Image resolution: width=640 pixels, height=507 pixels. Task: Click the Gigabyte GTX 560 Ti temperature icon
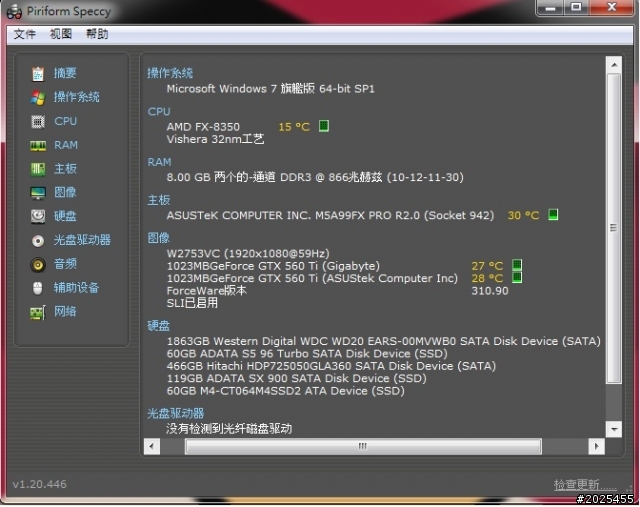pos(517,265)
